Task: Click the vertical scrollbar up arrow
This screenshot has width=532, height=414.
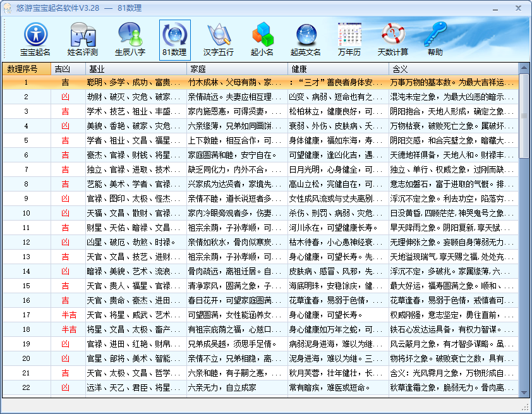Action: click(524, 68)
